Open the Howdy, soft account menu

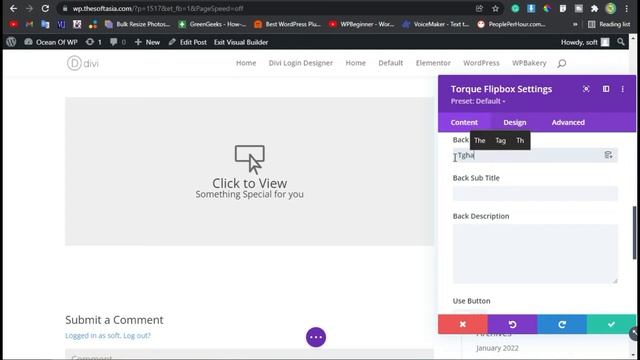tap(585, 42)
